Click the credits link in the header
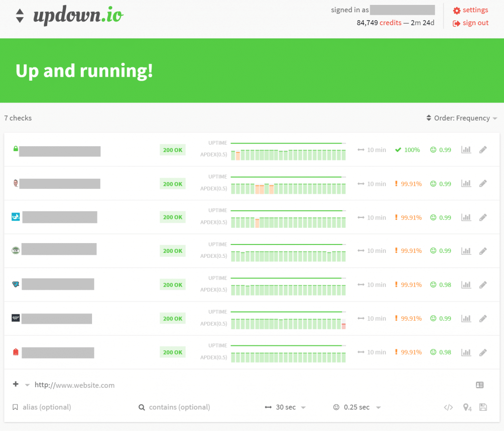504x431 pixels. (390, 23)
